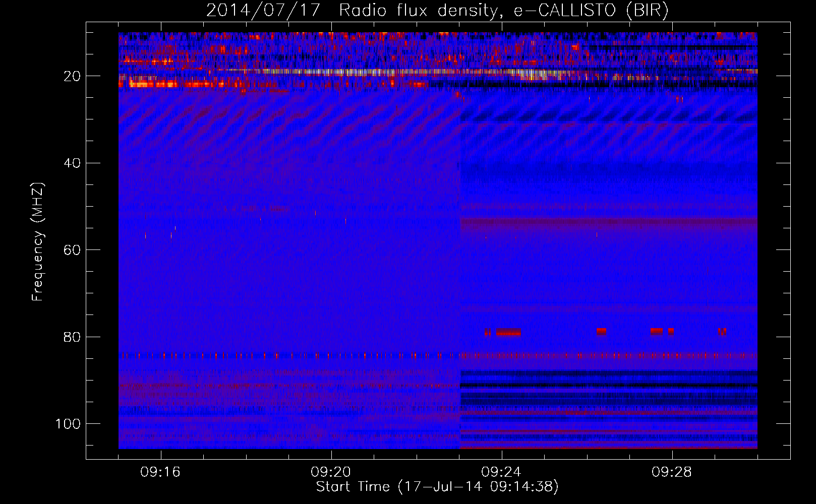
Task: Click the 09:28 time tick label
Action: (x=672, y=472)
